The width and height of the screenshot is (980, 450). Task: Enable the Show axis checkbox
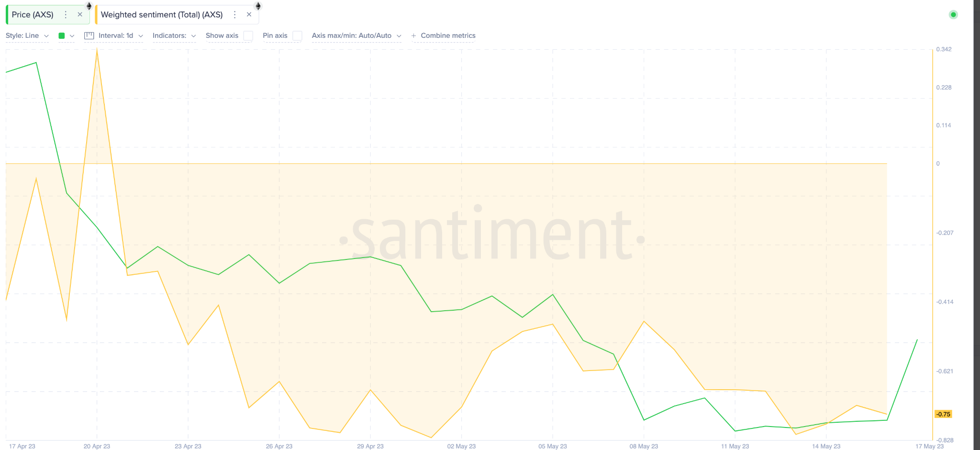248,36
